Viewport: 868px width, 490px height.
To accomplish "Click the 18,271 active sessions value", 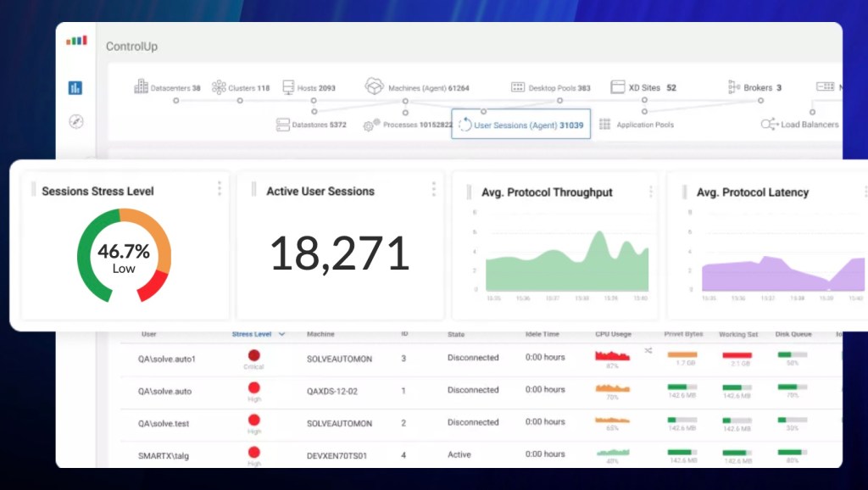I will [x=339, y=253].
